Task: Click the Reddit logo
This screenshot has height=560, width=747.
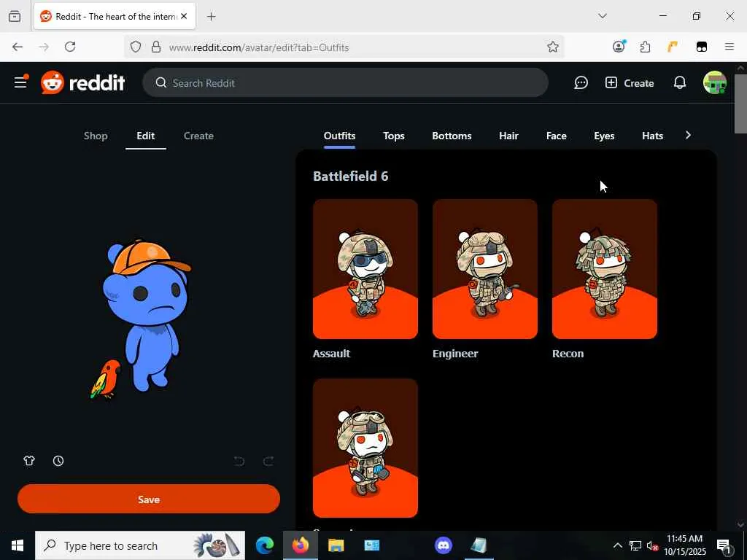Action: 83,83
